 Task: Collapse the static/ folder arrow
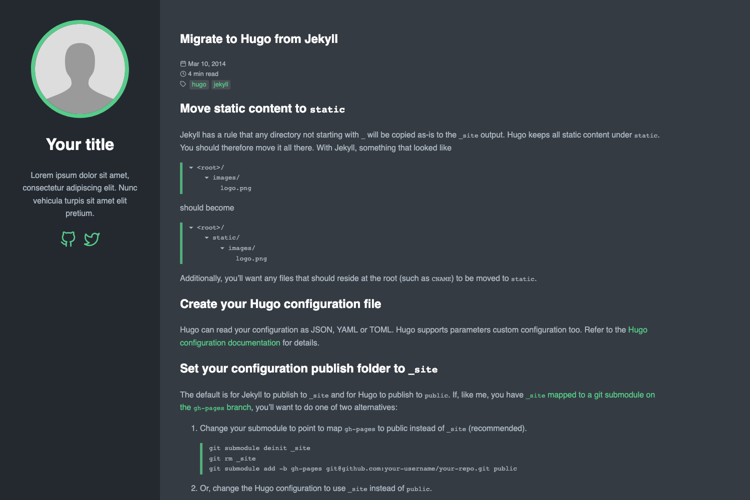tap(207, 238)
